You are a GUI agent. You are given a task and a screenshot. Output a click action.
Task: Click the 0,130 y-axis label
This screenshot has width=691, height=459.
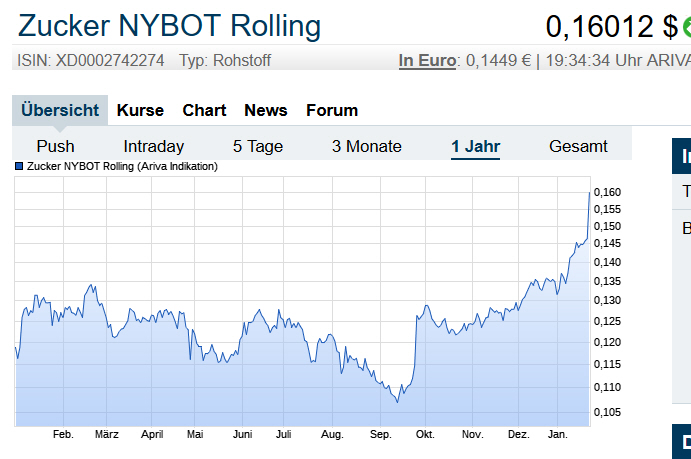coord(607,300)
